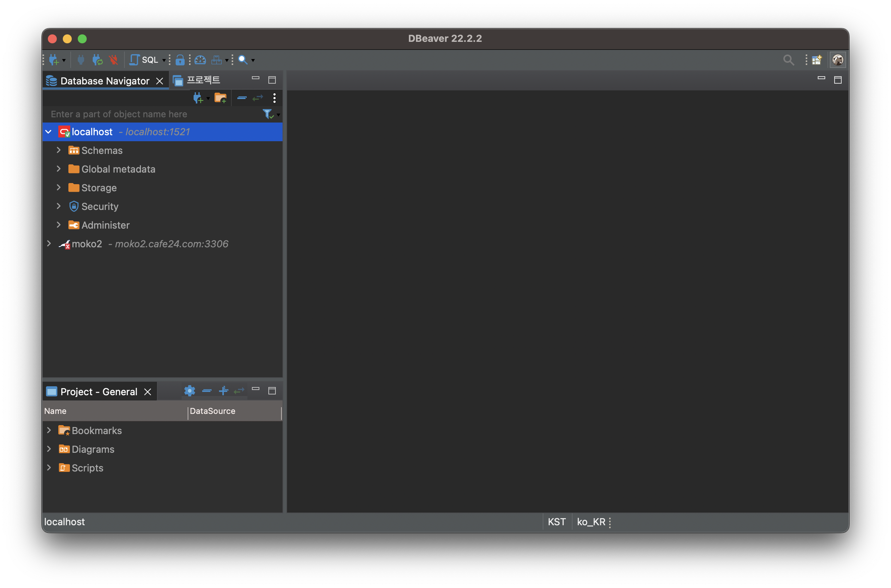The image size is (891, 588).
Task: Toggle Link with Editor in Database Navigator
Action: (x=258, y=98)
